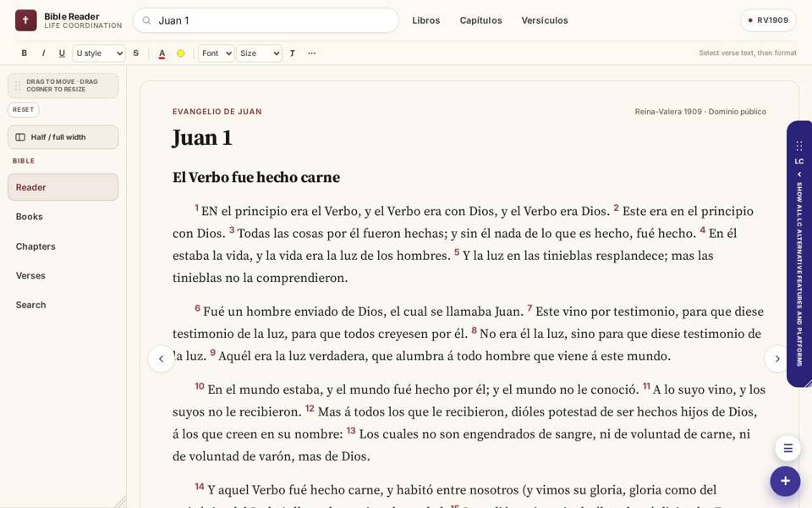Open Chapters in the sidebar

click(63, 246)
